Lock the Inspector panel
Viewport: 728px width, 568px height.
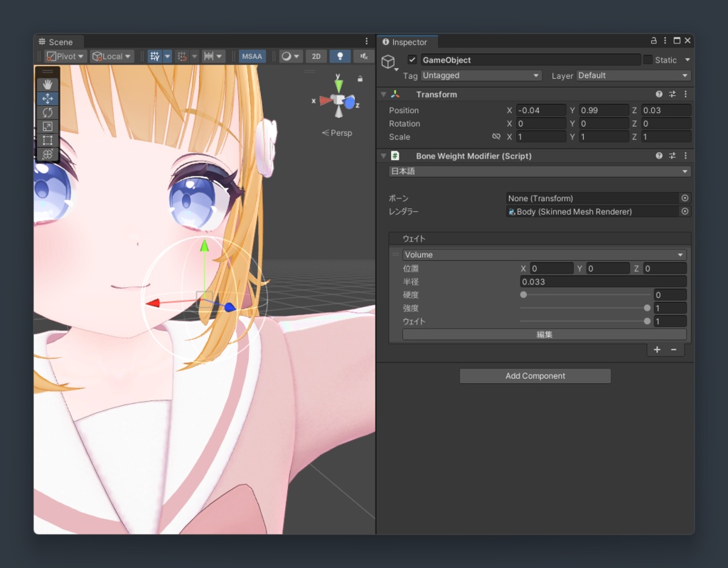pyautogui.click(x=654, y=41)
